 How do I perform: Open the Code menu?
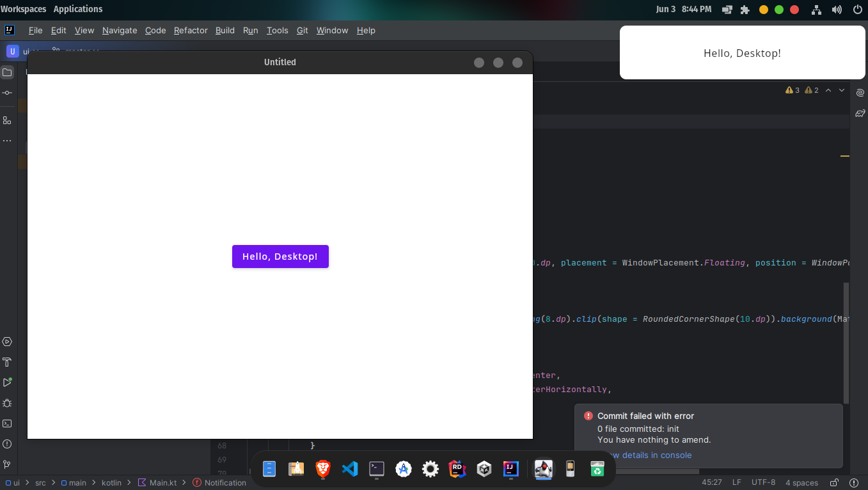(x=155, y=30)
